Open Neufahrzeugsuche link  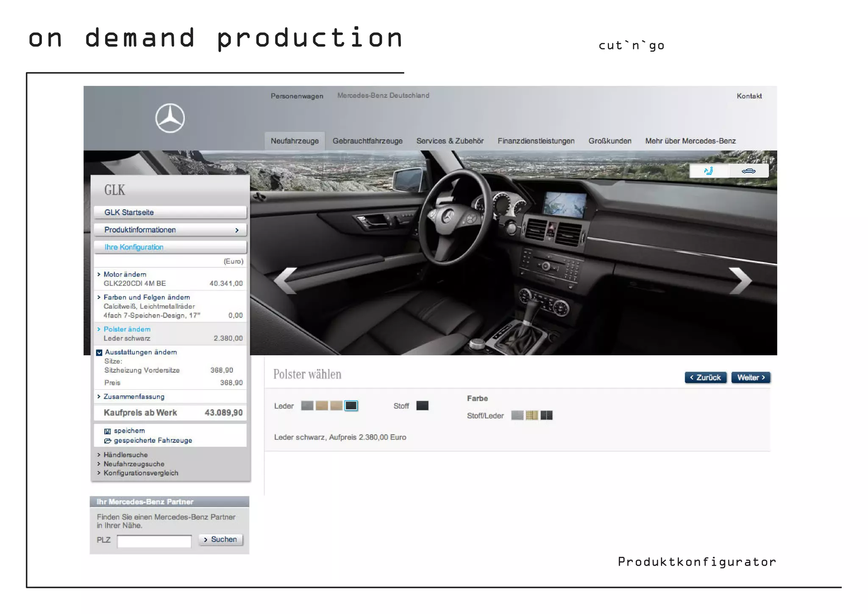[131, 464]
